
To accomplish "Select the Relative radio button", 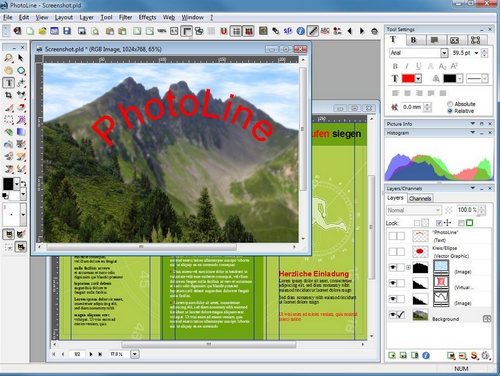I will 450,111.
